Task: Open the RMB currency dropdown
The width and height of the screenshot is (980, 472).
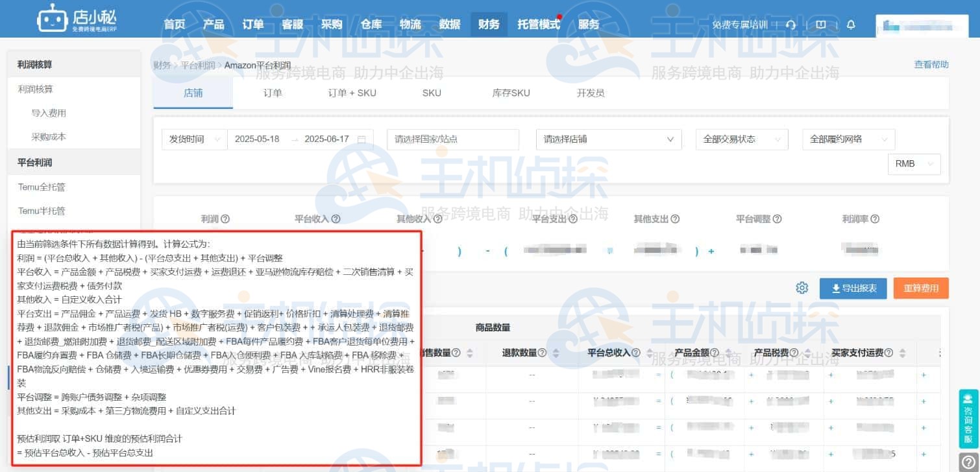Action: click(913, 163)
